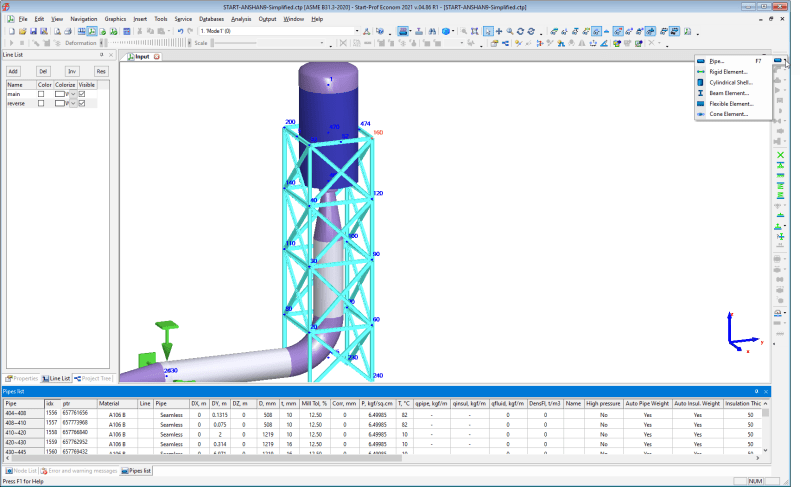Open the Databases menu
The height and width of the screenshot is (487, 800).
coord(211,19)
